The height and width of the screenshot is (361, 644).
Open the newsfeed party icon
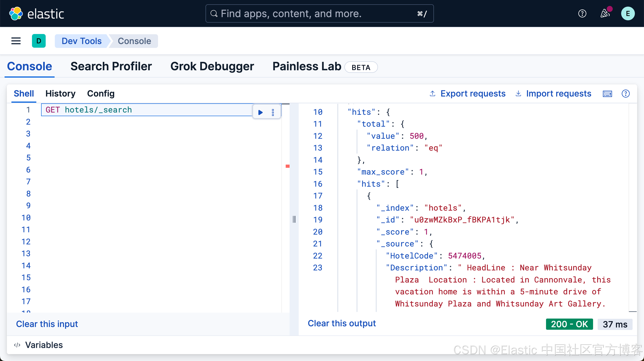pyautogui.click(x=605, y=13)
